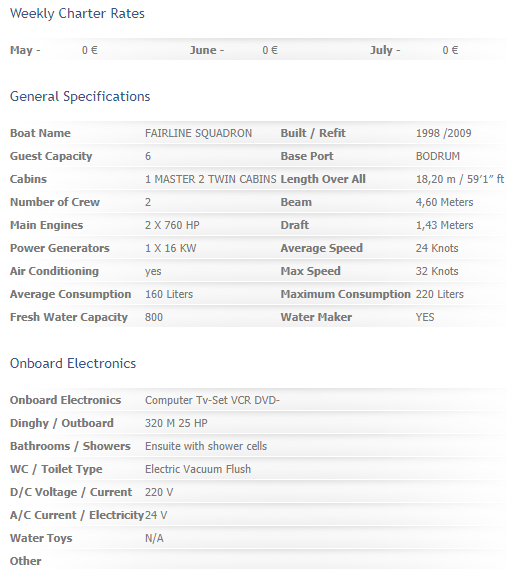Select the D/C Voltage 220 V value
Screen dimensions: 507x569
pos(159,492)
